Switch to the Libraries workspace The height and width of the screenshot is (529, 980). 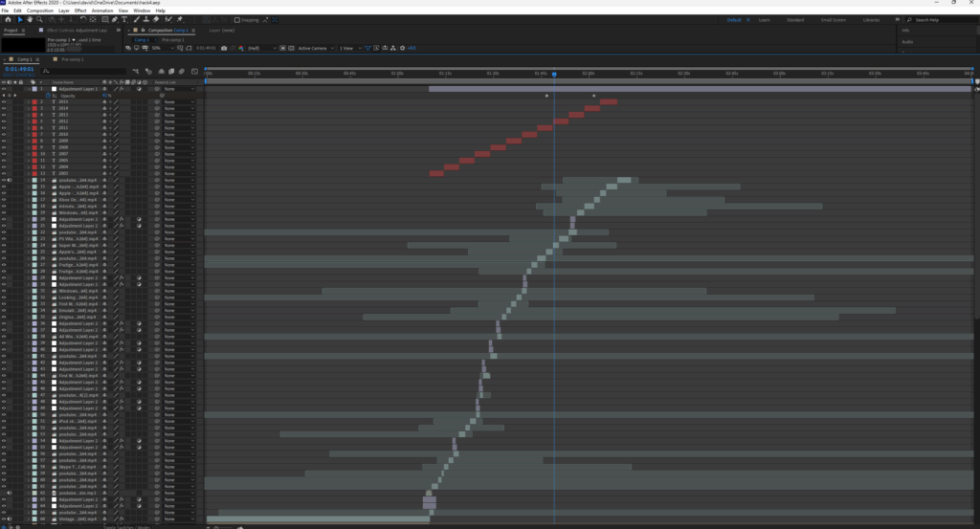click(871, 20)
